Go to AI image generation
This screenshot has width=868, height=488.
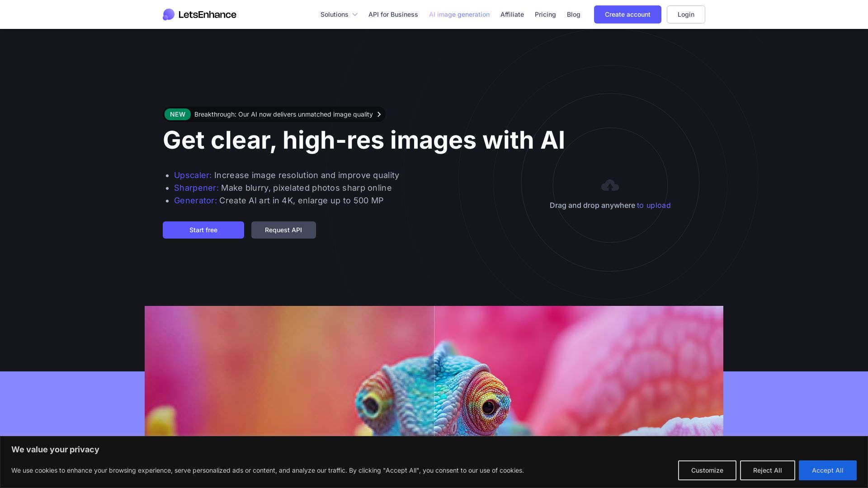(x=459, y=14)
